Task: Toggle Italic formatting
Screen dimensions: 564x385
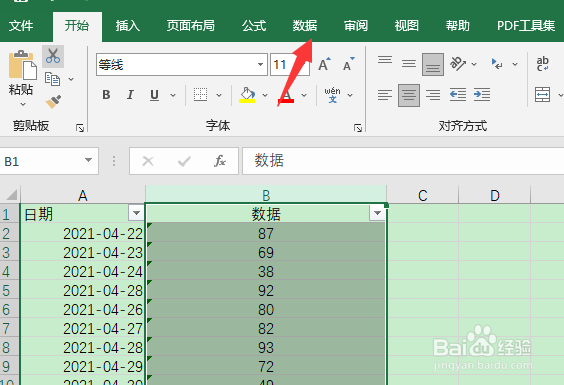Action: [130, 95]
